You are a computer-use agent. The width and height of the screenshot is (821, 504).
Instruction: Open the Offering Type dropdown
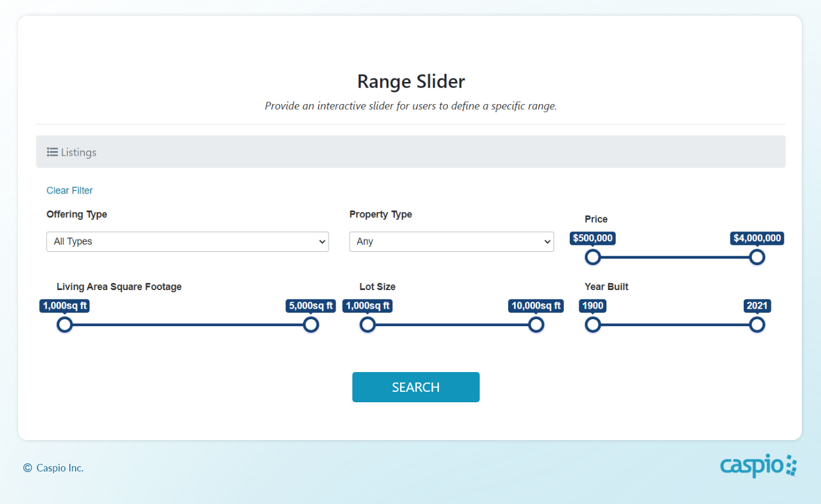tap(187, 242)
